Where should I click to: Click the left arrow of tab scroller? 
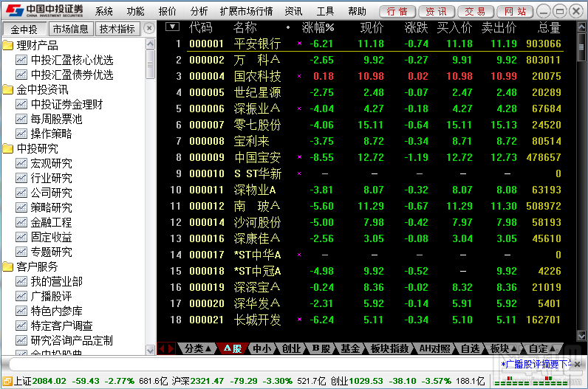click(x=163, y=349)
